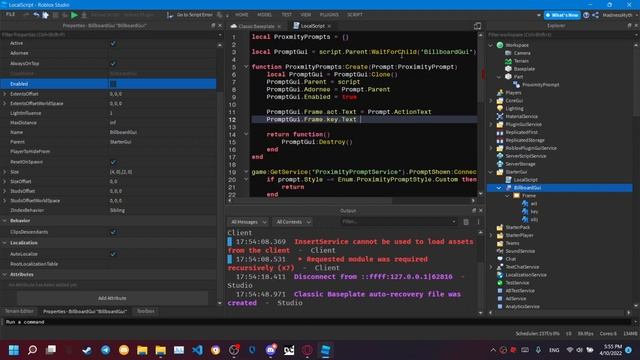
Task: Click the Output filter field
Action: [399, 222]
